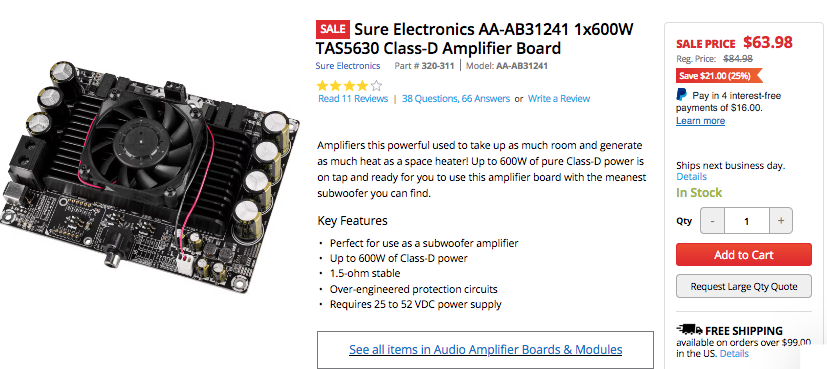Open Read 11 Reviews link
Viewport: 827px width, 369px height.
353,99
